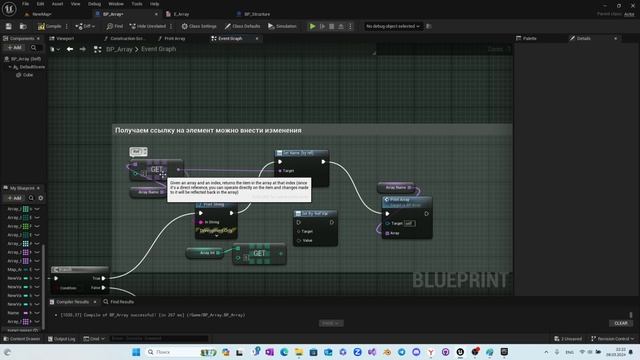The image size is (640, 360).
Task: Click the graph hierarchy icon before BP_Array breadcrumb
Action: [97, 49]
